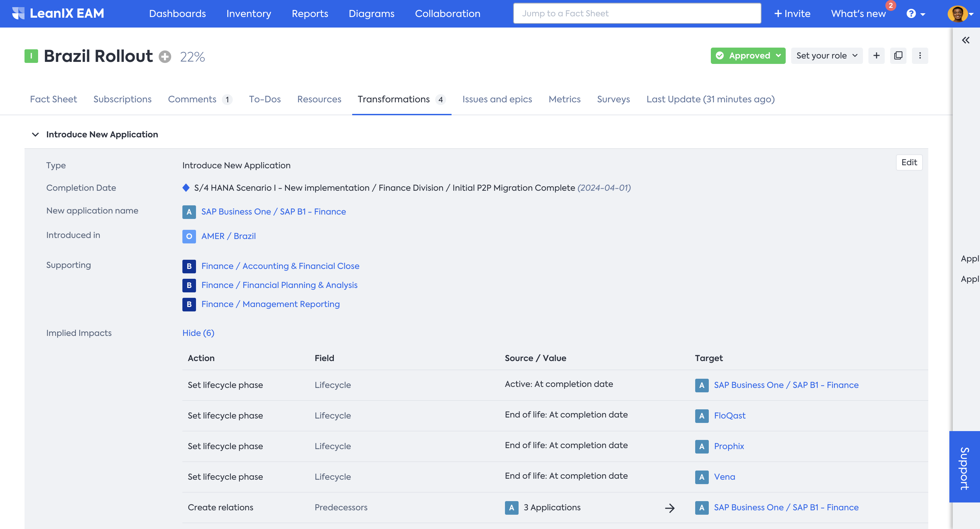Screen dimensions: 980x529
Task: Open SAP B1 - Finance link in Predecessors row
Action: coord(786,507)
